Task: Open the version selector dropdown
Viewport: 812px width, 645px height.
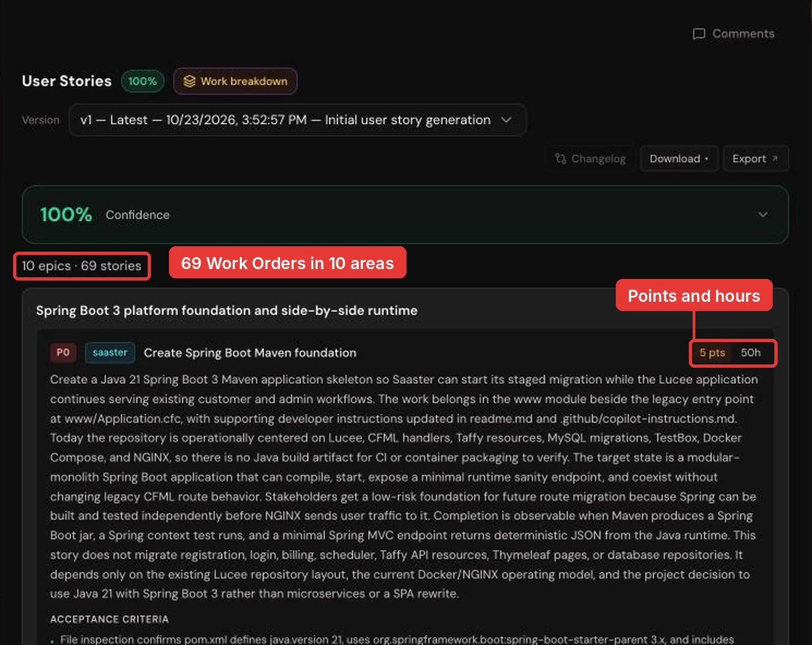Action: (298, 120)
